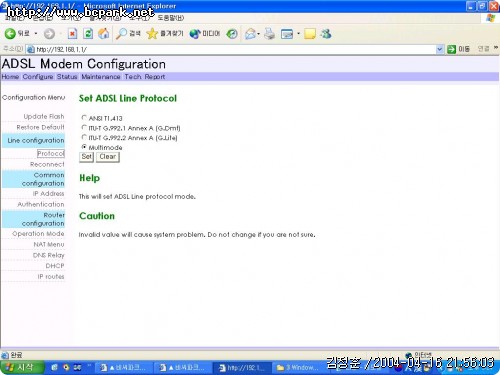Open the Home navigation tab

click(x=10, y=77)
